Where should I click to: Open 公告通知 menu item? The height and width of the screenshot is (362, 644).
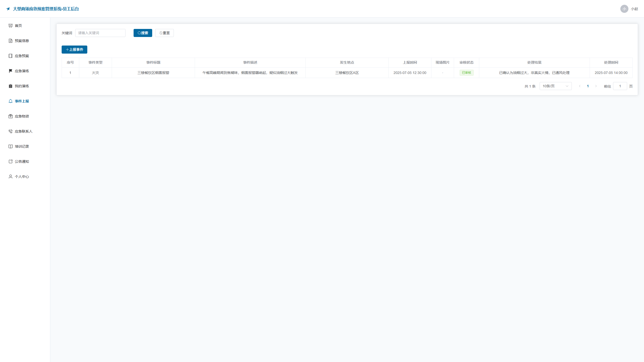click(x=22, y=162)
